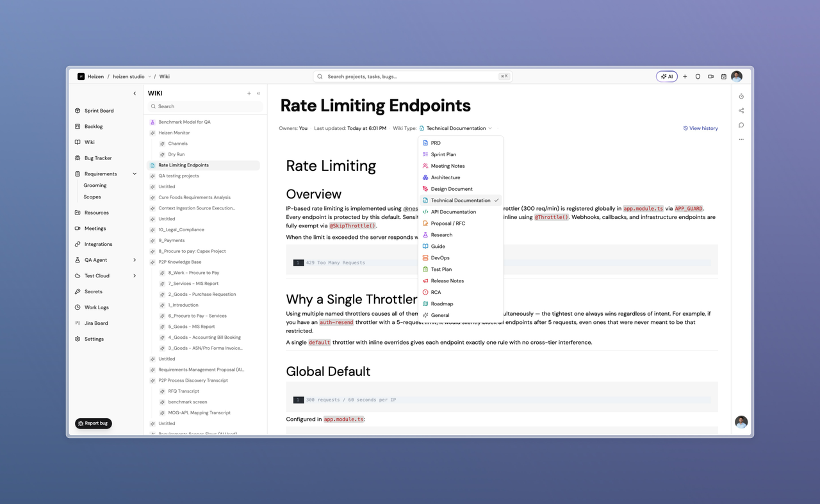The image size is (820, 504).
Task: Open the Wiki Type Technical Documentation dropdown
Action: [455, 128]
